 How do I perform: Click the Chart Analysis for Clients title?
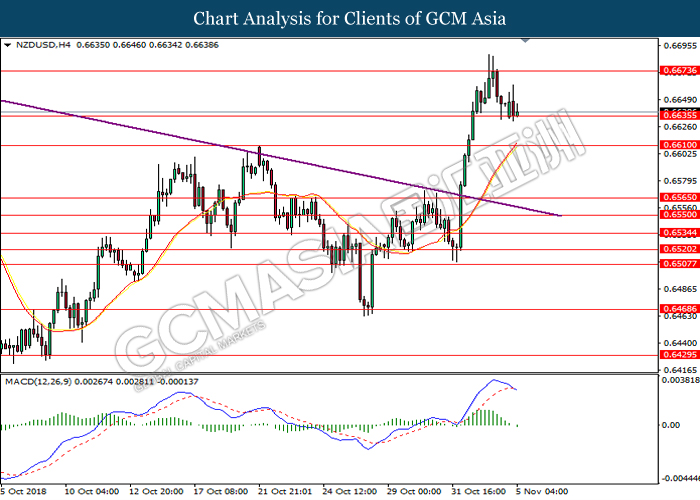pos(350,18)
